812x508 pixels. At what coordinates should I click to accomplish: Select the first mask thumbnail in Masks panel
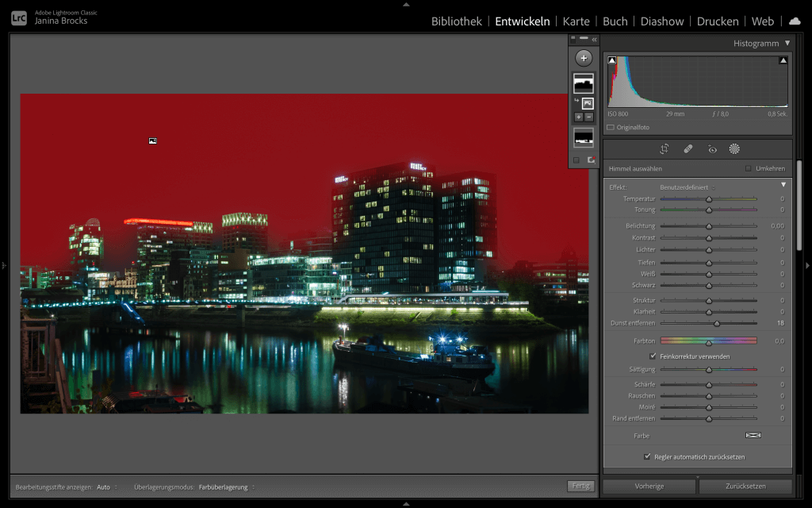[x=584, y=83]
